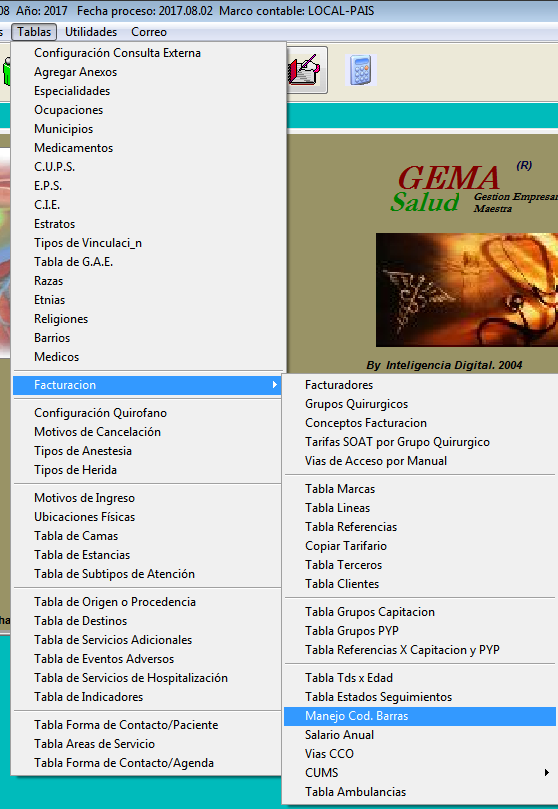This screenshot has width=558, height=809.
Task: Click highlighted Manejo Cod. Barras
Action: pos(420,716)
